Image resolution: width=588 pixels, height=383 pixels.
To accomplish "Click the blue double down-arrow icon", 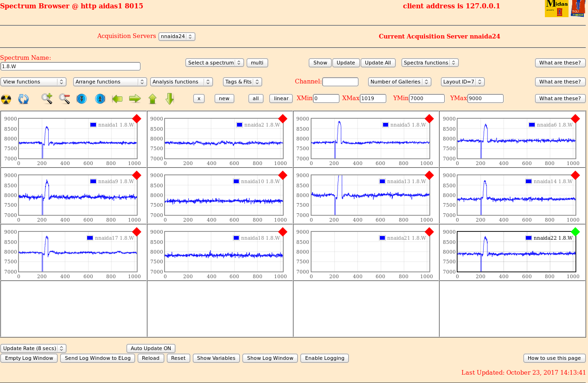I will 82,98.
